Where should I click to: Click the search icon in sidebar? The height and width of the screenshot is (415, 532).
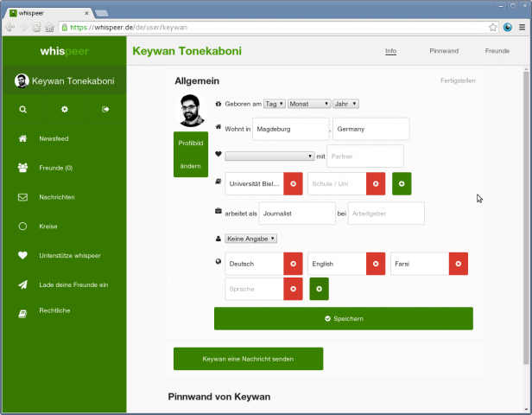[x=22, y=110]
